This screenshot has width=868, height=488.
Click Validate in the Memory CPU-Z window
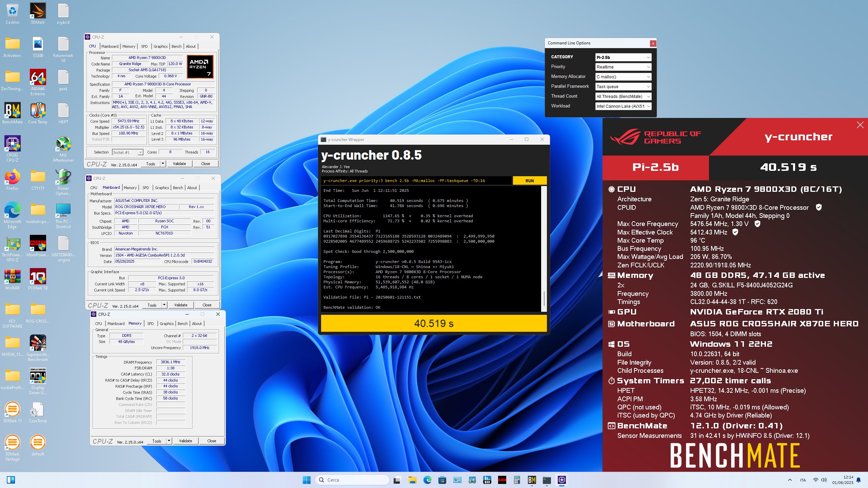(185, 441)
